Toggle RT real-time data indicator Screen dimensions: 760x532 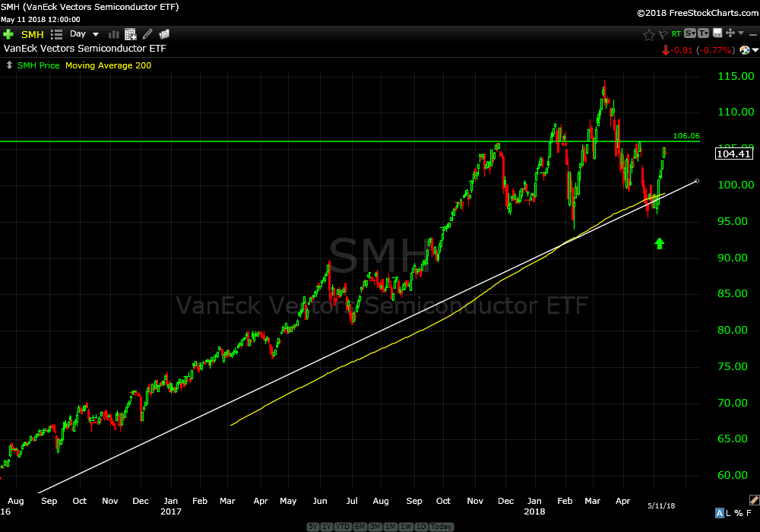[x=676, y=33]
